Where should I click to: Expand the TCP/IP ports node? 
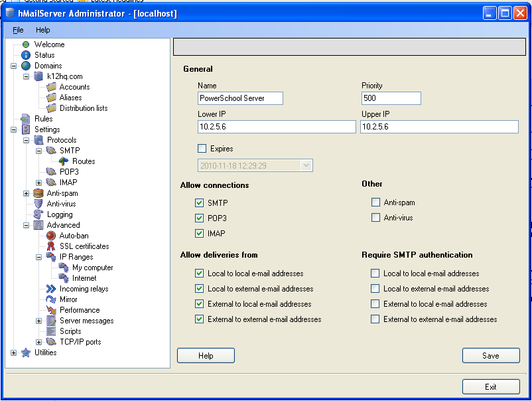coord(38,342)
